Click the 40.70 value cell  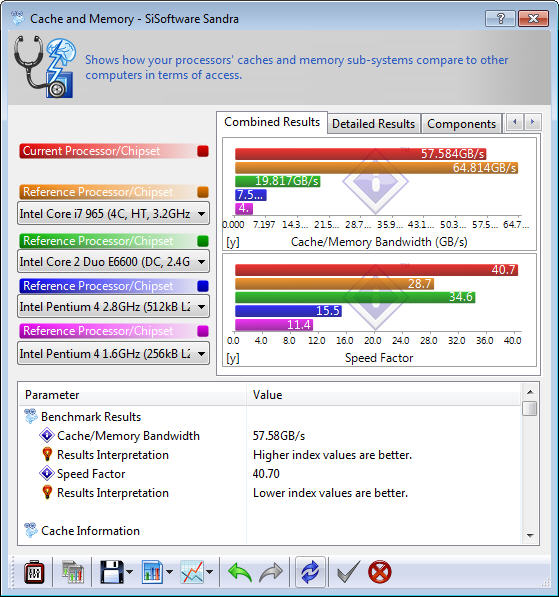click(266, 474)
